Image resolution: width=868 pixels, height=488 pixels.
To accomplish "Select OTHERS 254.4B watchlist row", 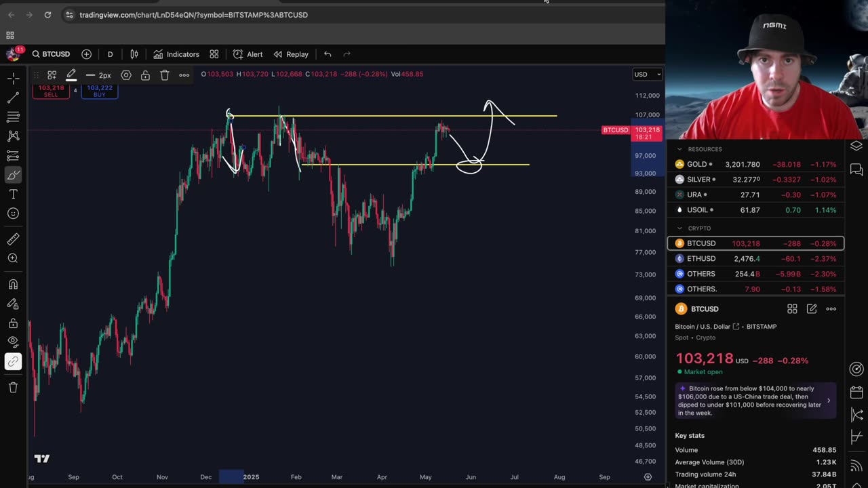I will pos(755,274).
